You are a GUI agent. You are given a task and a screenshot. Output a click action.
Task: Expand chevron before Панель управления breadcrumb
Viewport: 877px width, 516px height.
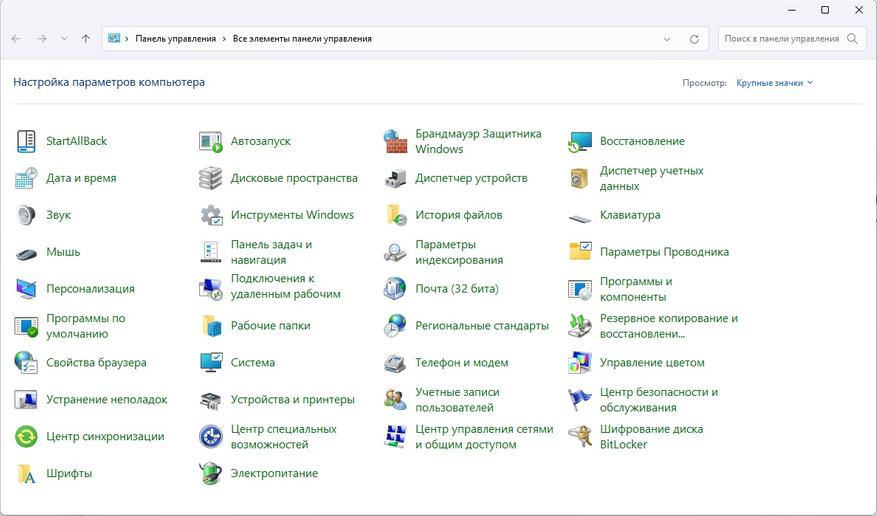[x=127, y=39]
